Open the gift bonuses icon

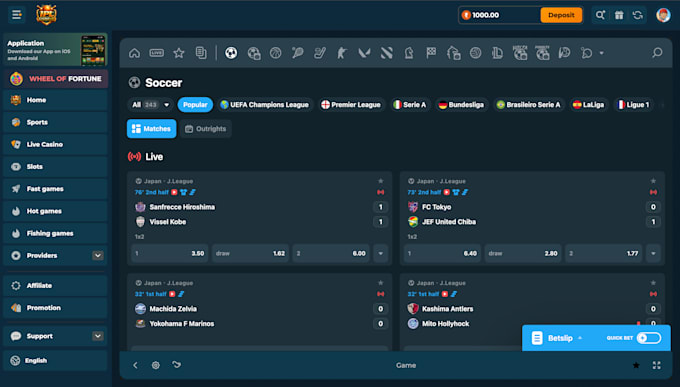[x=619, y=15]
